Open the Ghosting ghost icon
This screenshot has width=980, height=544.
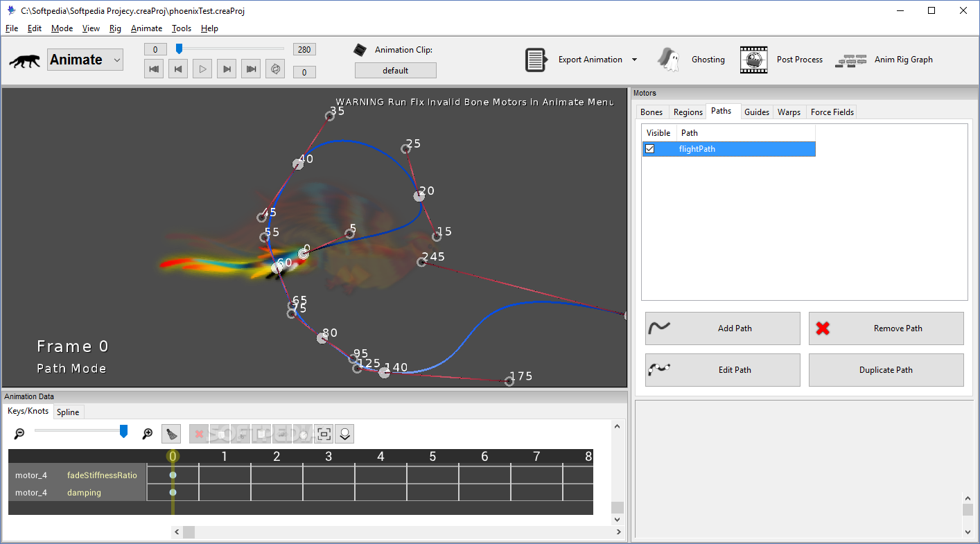[x=668, y=60]
